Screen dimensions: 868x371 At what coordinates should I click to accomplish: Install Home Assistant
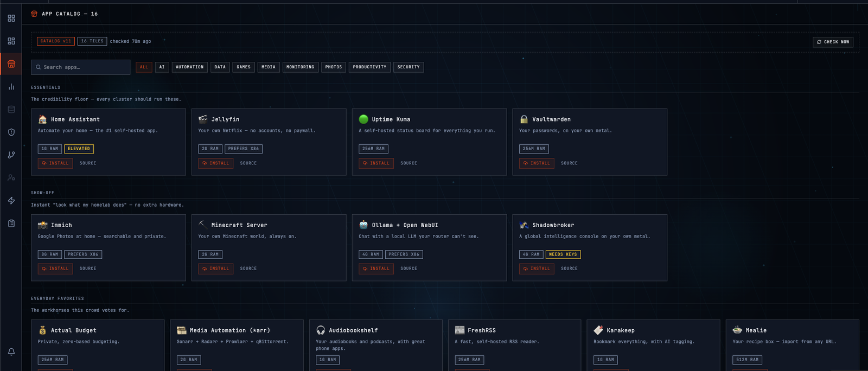pyautogui.click(x=55, y=163)
